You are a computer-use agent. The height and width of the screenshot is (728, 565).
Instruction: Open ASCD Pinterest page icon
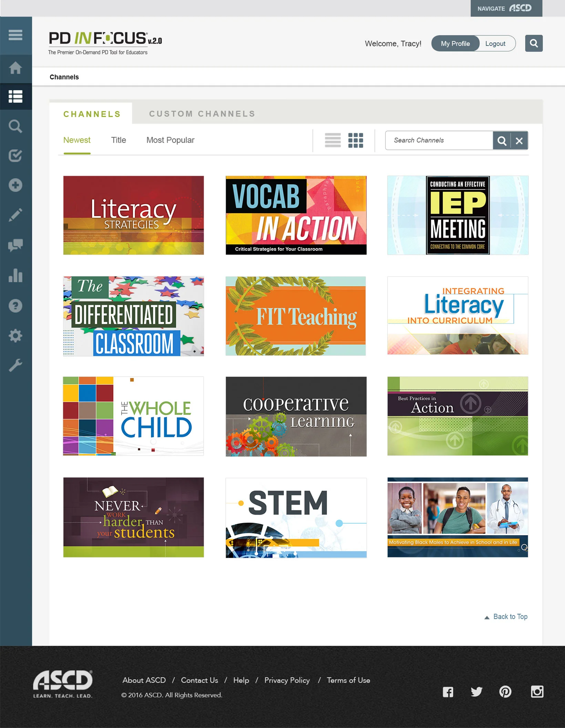coord(505,691)
